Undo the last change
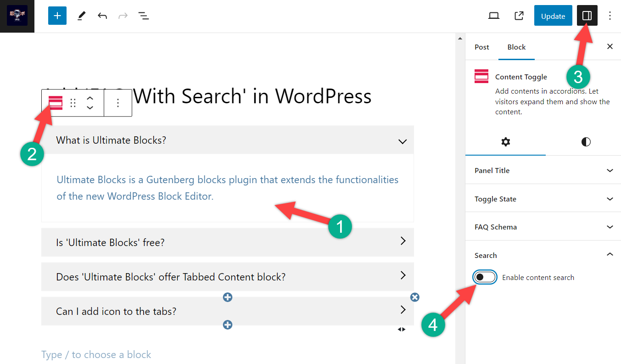Viewport: 621px width, 364px height. (x=102, y=16)
